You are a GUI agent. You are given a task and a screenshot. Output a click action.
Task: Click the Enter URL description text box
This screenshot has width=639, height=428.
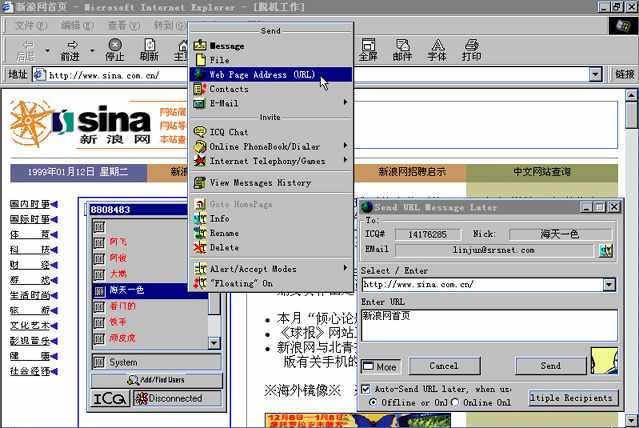[x=489, y=325]
